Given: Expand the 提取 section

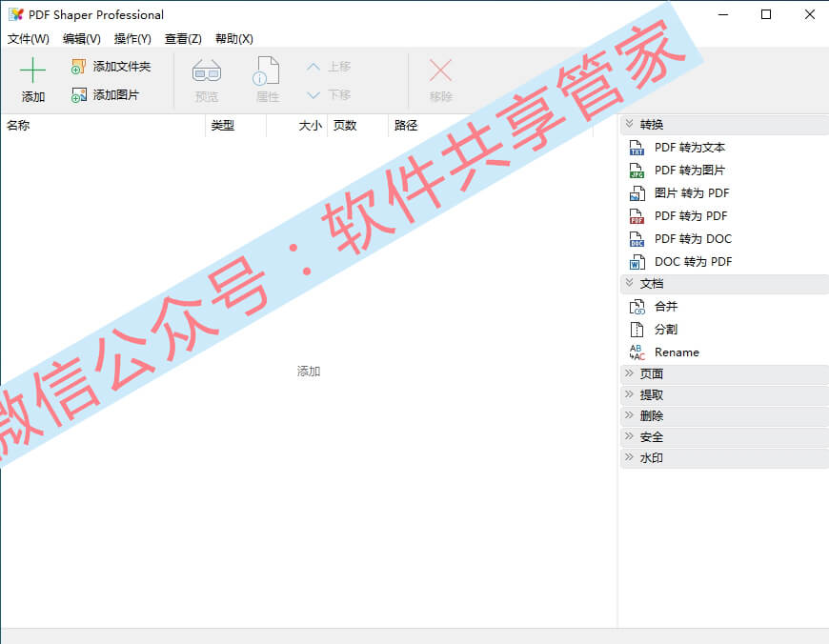Looking at the screenshot, I should [x=629, y=394].
